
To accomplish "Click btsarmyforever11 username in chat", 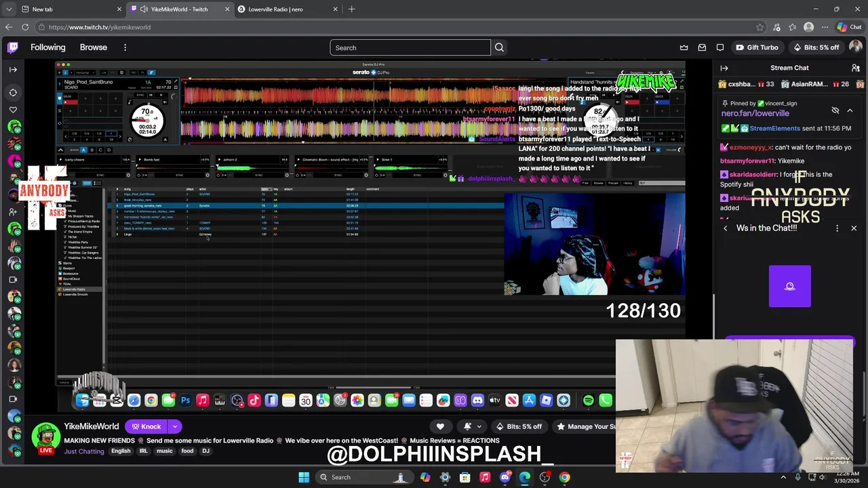I will [747, 161].
